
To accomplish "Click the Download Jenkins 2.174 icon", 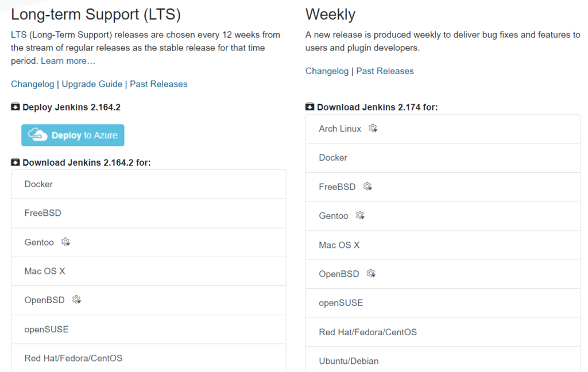I will [x=310, y=107].
